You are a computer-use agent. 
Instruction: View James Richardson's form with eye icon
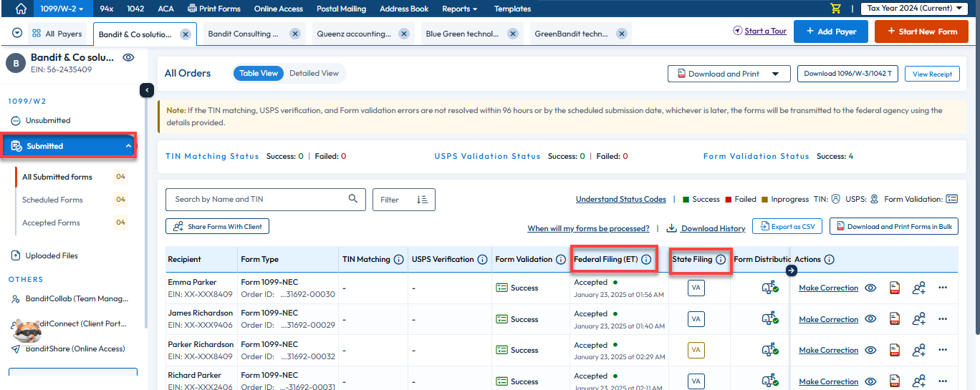tap(870, 319)
